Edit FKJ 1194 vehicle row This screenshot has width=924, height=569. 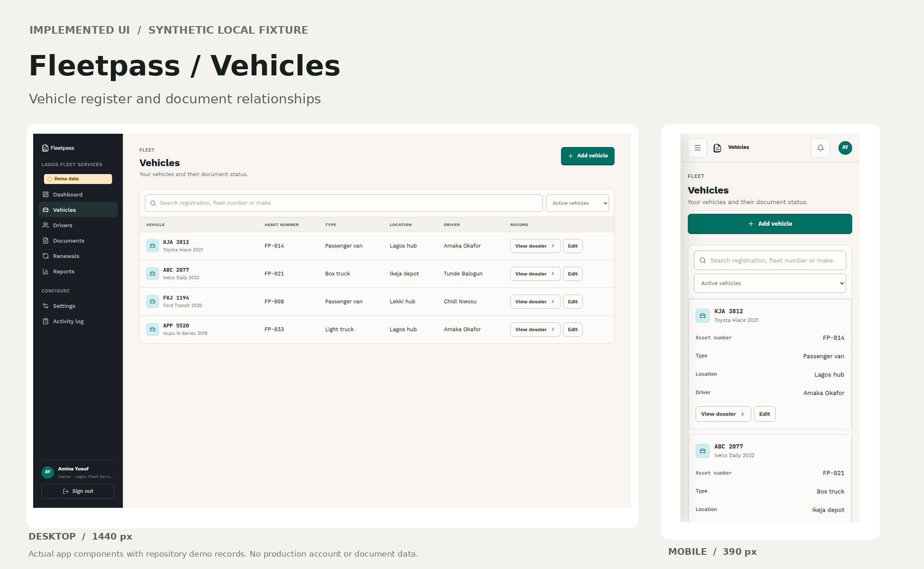coord(572,302)
